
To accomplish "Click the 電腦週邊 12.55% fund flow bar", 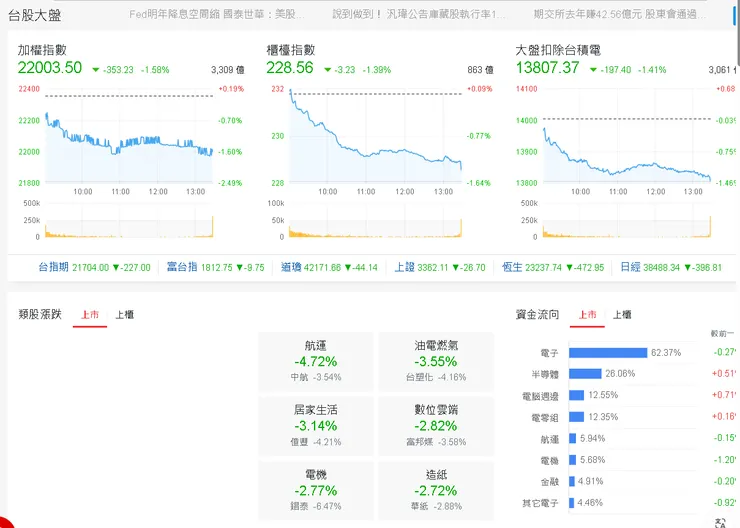I will point(577,395).
